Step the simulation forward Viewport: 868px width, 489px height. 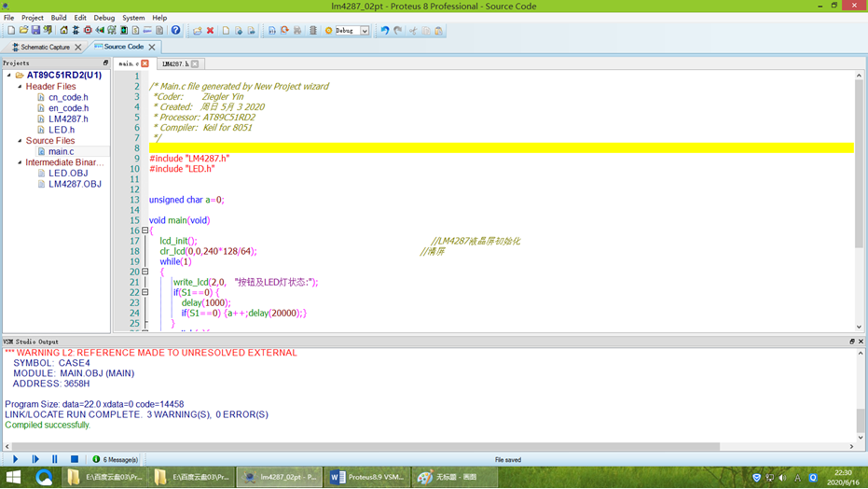[x=35, y=459]
